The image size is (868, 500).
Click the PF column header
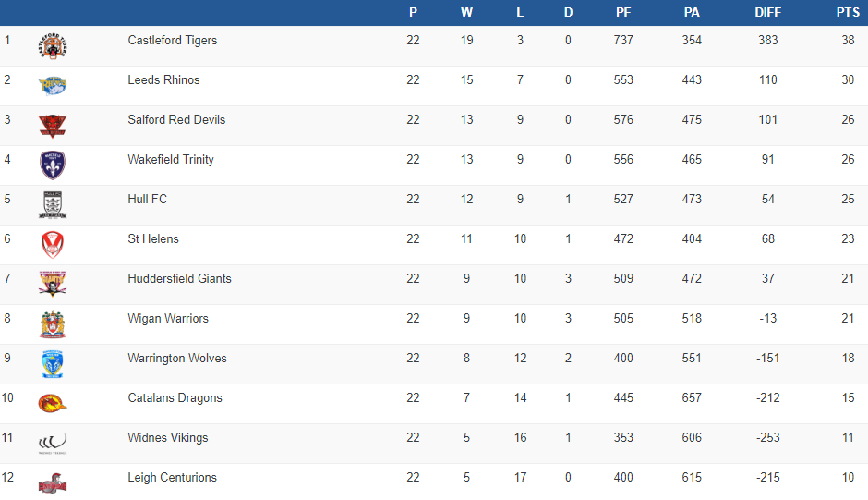click(x=623, y=13)
